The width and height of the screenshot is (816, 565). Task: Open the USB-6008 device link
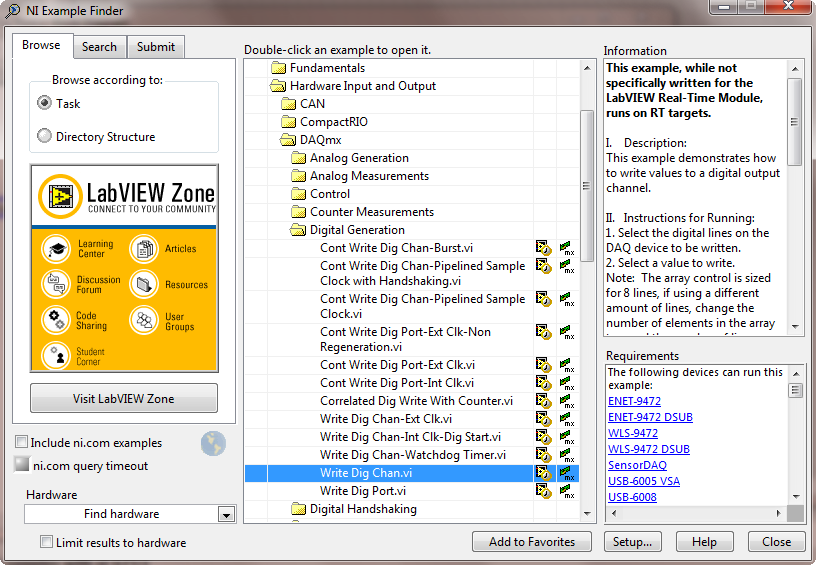click(632, 497)
